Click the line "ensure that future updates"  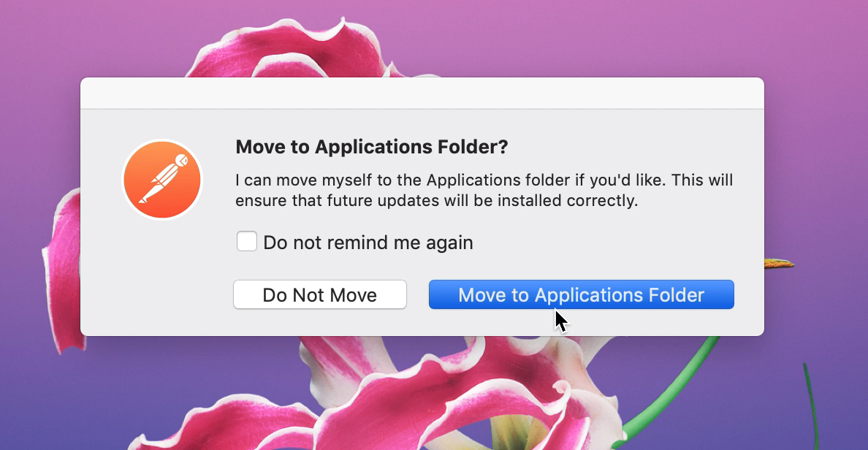point(437,200)
